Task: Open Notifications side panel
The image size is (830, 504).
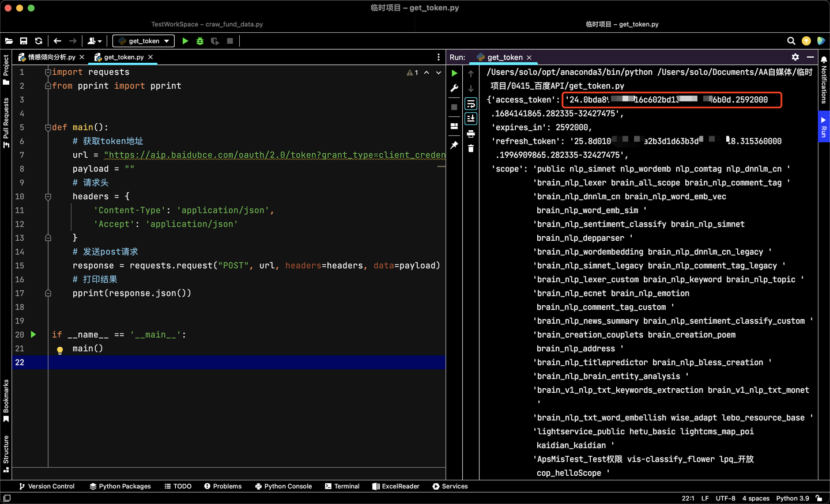Action: point(824,80)
